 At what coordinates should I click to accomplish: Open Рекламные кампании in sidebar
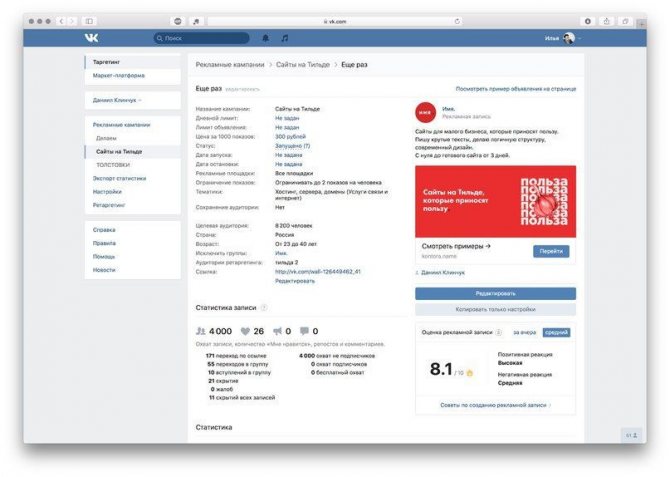pyautogui.click(x=121, y=125)
